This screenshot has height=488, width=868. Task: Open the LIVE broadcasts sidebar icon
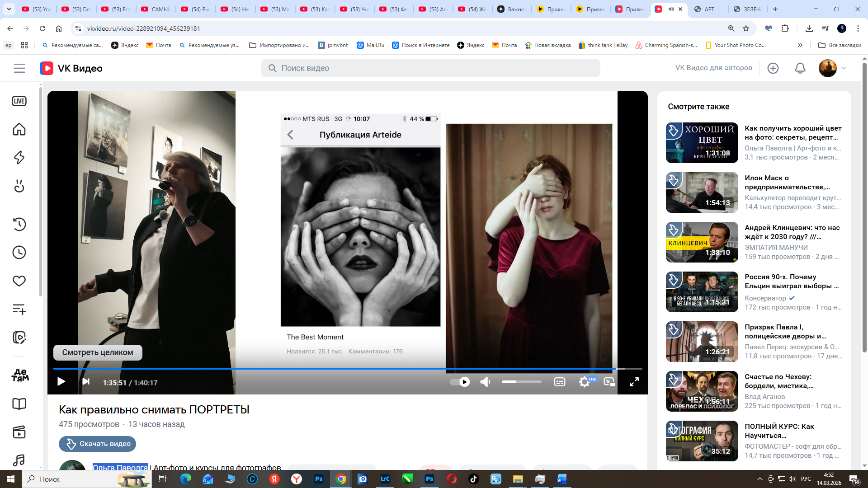19,101
